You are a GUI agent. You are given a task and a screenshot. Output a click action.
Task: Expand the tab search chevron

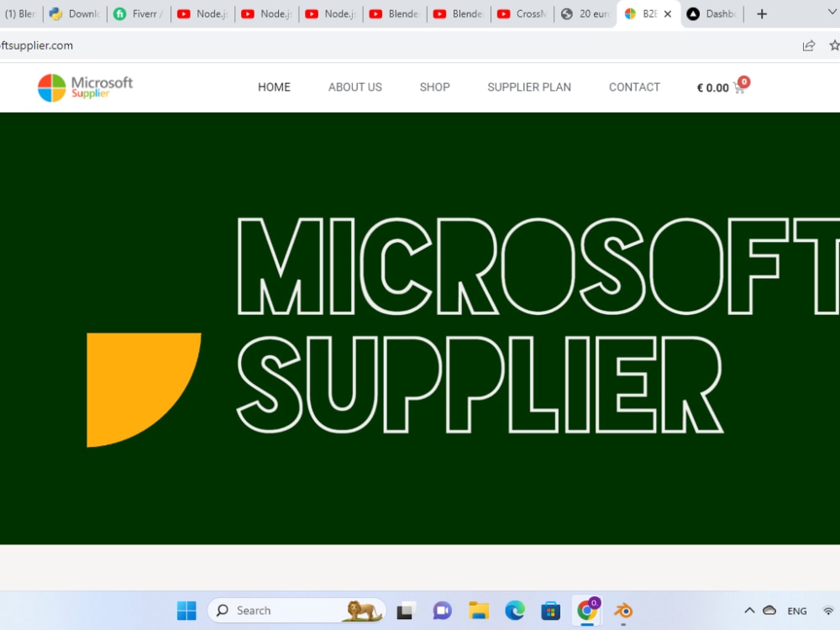[832, 12]
